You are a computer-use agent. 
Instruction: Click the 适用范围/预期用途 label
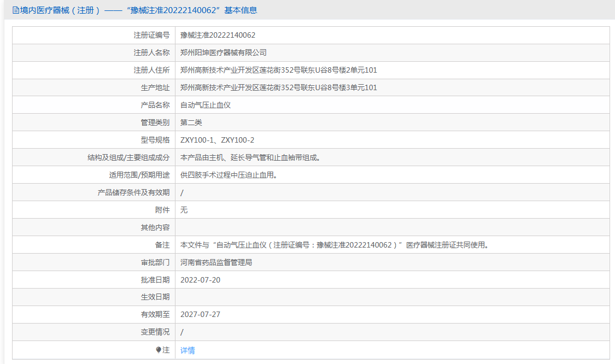click(139, 175)
